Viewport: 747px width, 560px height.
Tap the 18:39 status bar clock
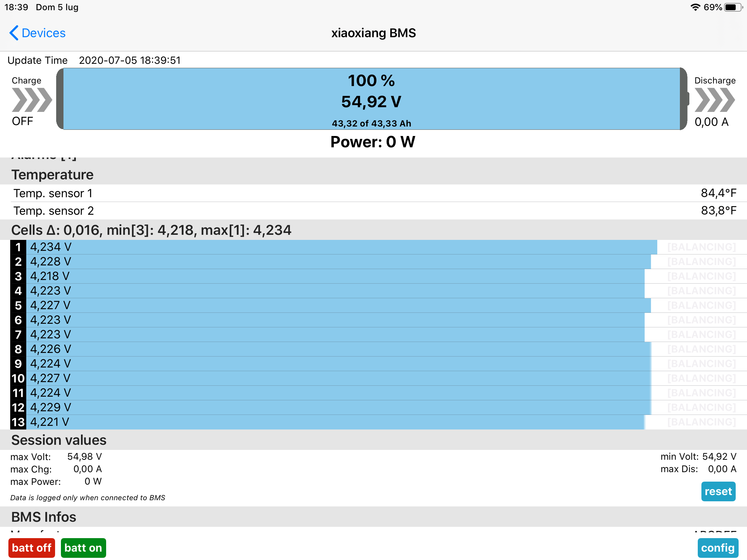point(16,7)
